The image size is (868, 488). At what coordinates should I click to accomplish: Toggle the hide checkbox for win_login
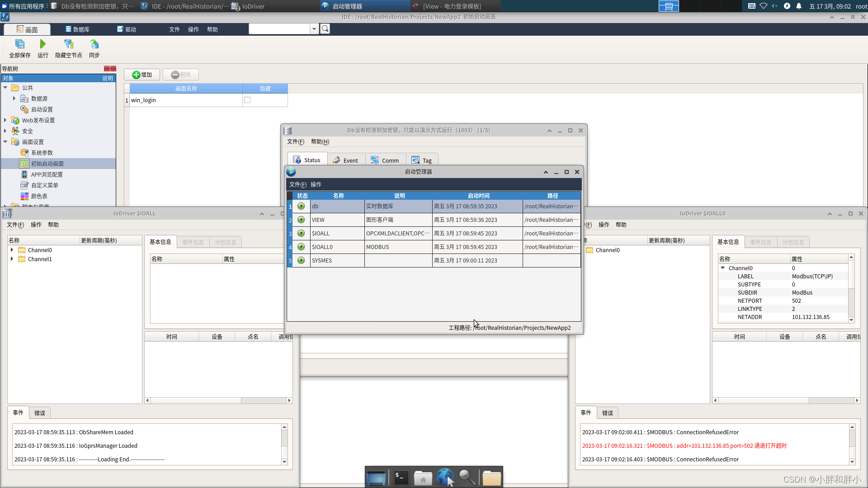point(247,100)
